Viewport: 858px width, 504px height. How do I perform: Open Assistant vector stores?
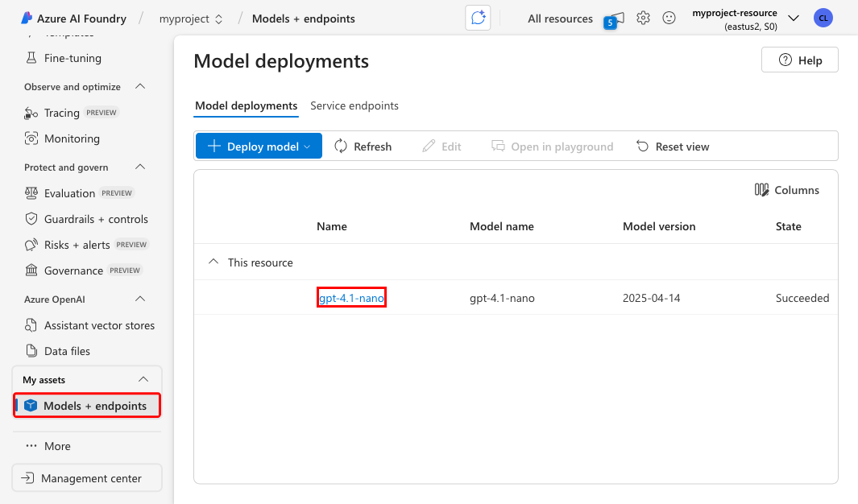pos(98,325)
